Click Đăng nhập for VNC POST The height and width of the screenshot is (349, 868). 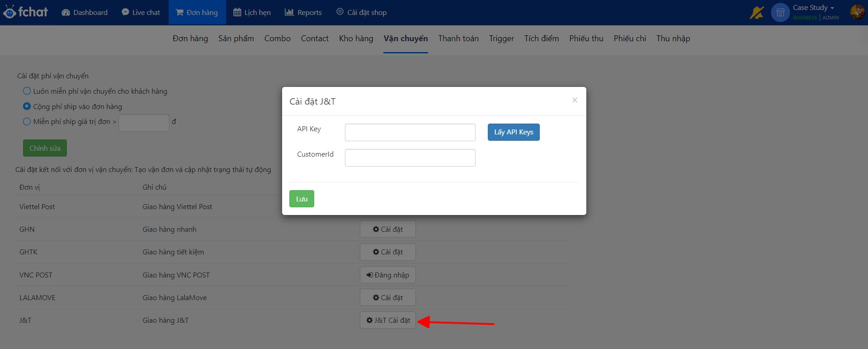[388, 275]
